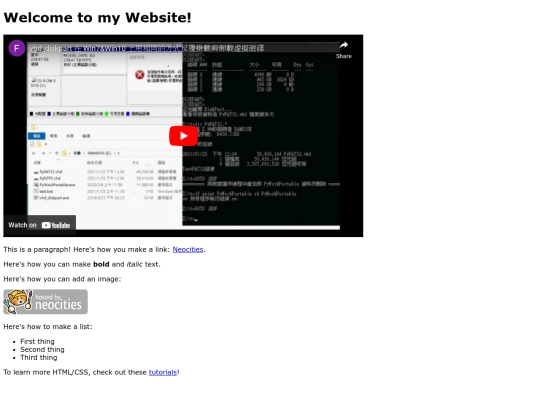Image resolution: width=540 pixels, height=405 pixels.
Task: Click the Welcome to my Website! heading
Action: click(x=97, y=18)
